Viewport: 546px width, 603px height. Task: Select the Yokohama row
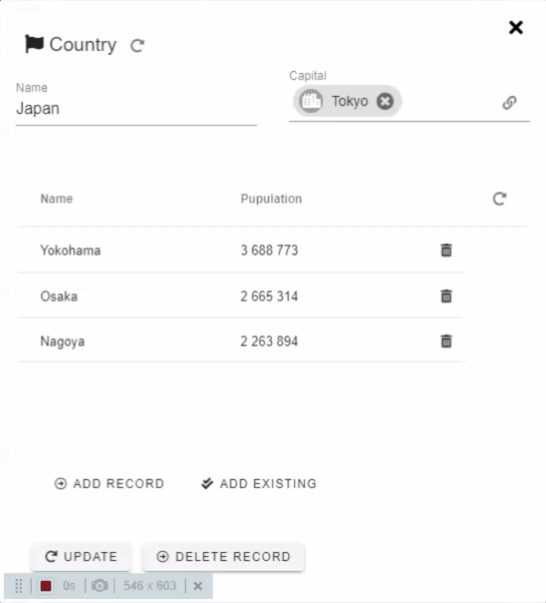[241, 250]
